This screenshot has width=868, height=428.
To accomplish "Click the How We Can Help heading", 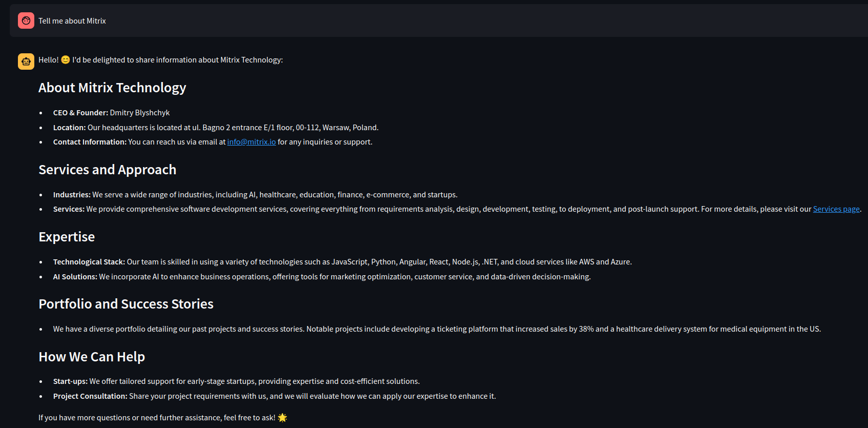I will (x=92, y=357).
